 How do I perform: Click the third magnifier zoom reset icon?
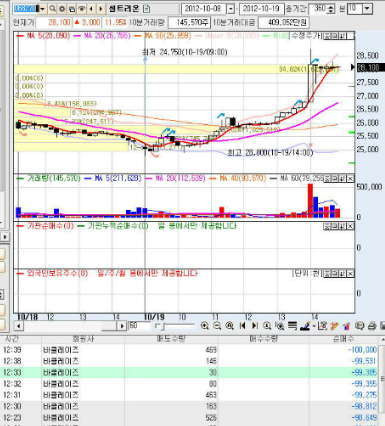(x=229, y=326)
